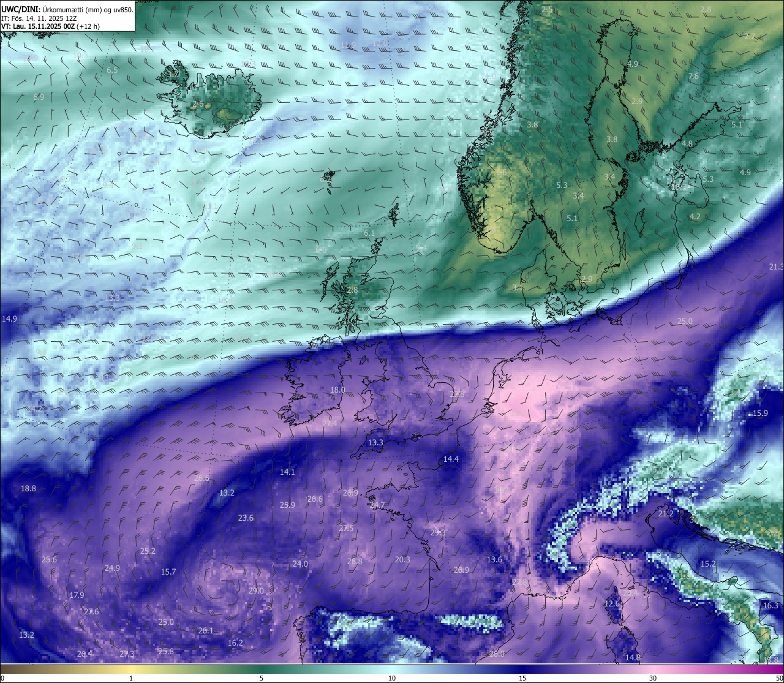
Task: Click the 16.3 value label
Action: click(771, 606)
